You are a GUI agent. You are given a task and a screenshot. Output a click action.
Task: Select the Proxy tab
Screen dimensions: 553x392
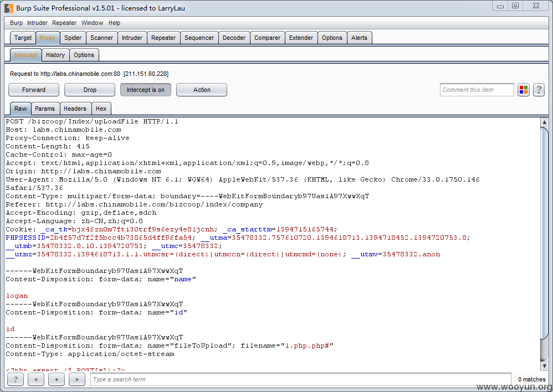[47, 38]
